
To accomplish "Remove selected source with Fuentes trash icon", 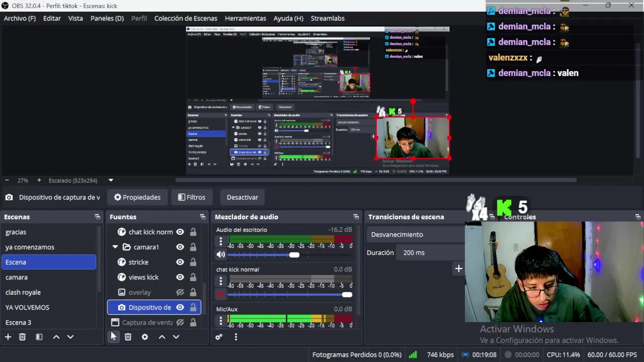I will 128,337.
